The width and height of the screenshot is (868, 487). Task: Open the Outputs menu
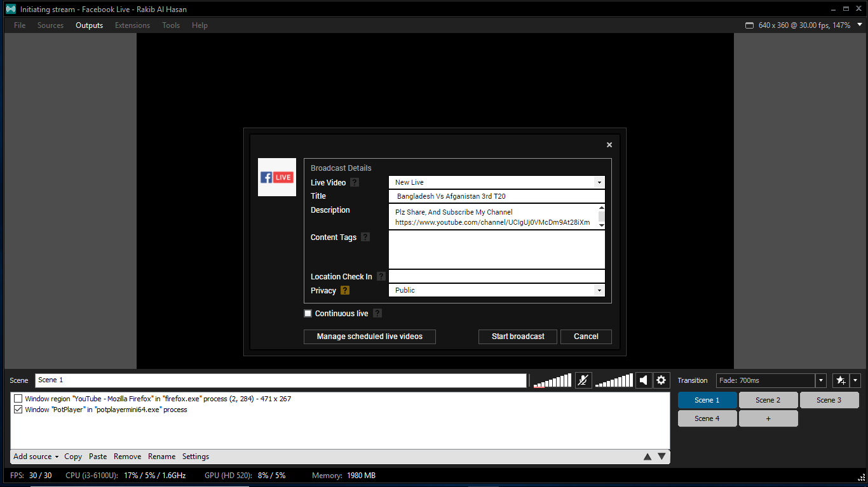[x=89, y=25]
